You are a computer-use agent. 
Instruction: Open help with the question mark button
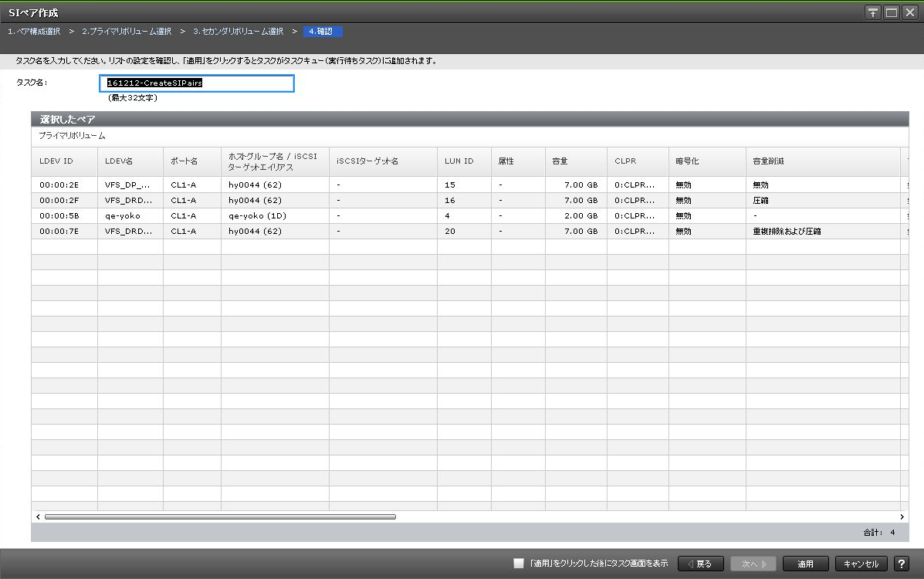coord(901,564)
